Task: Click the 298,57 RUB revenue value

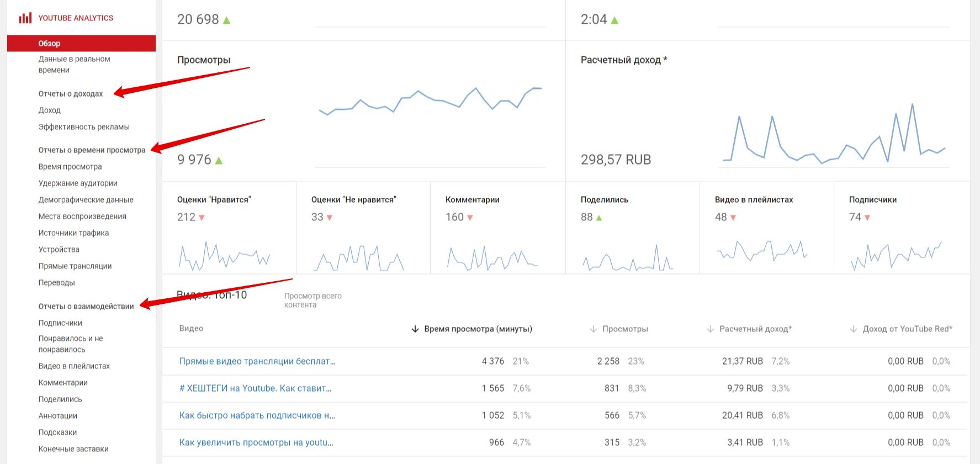Action: click(x=616, y=160)
